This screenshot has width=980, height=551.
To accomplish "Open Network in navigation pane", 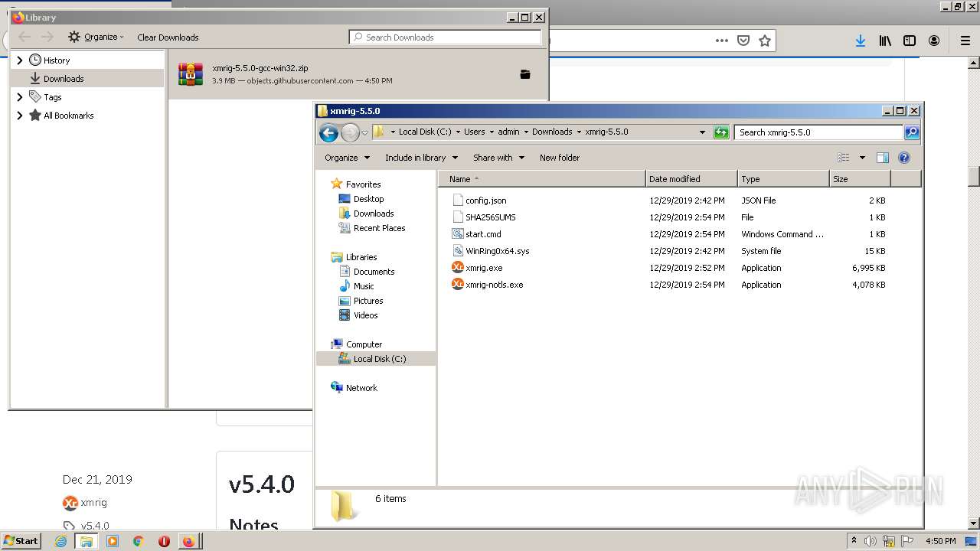I will [361, 388].
